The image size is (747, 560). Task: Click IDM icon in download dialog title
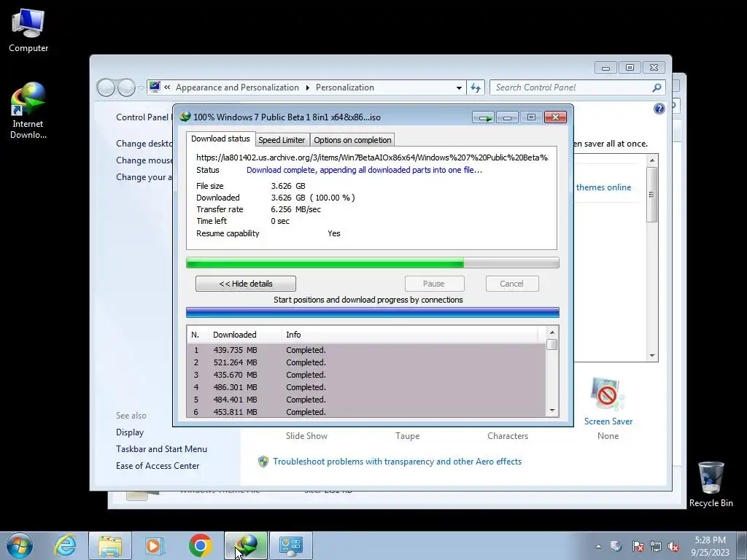coord(185,117)
